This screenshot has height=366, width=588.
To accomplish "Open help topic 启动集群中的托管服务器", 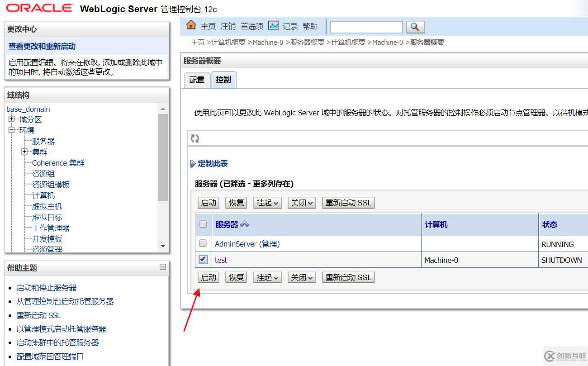I will click(x=57, y=342).
